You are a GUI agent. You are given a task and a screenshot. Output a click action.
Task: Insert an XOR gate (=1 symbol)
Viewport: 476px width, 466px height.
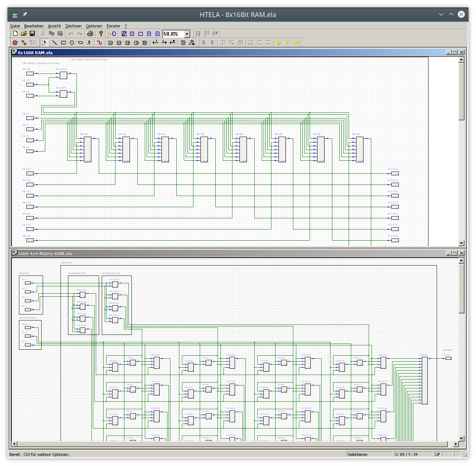click(127, 43)
